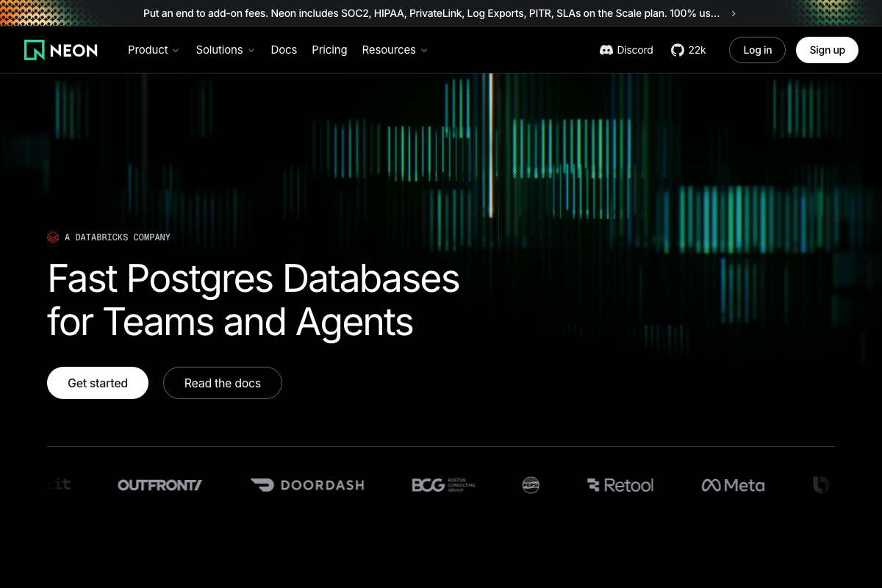Click the NEON wordmark text

coord(73,51)
